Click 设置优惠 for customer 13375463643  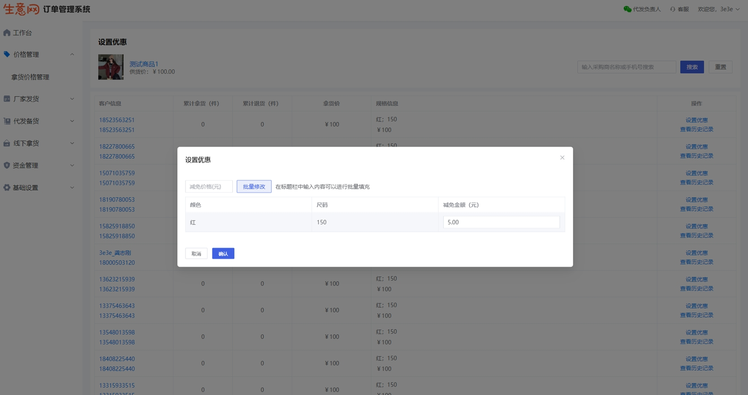point(696,306)
